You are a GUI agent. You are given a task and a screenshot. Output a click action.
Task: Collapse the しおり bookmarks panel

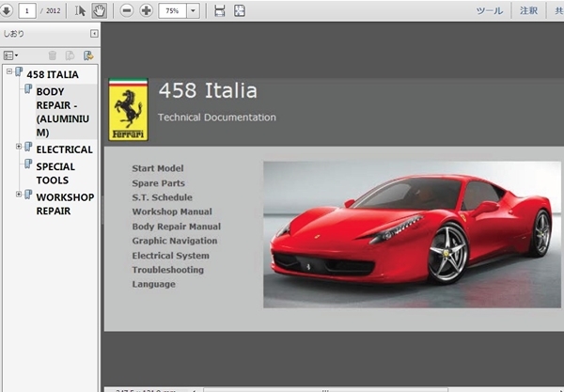[94, 34]
